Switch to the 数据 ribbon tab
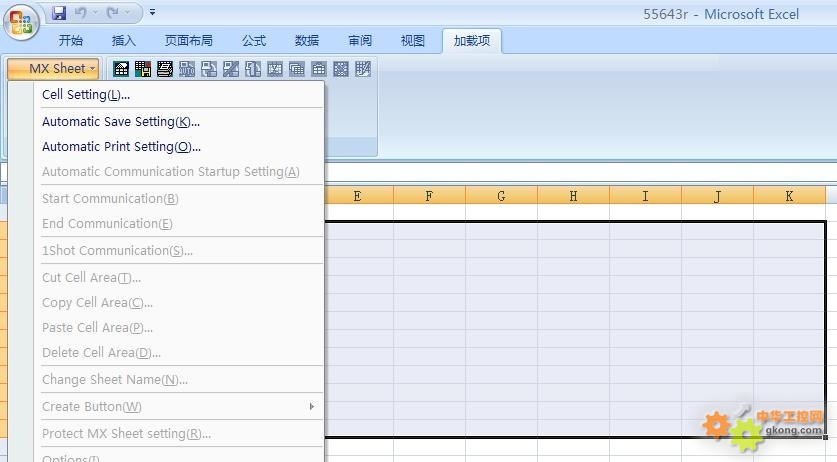Screen dimensions: 837x462 coord(307,41)
